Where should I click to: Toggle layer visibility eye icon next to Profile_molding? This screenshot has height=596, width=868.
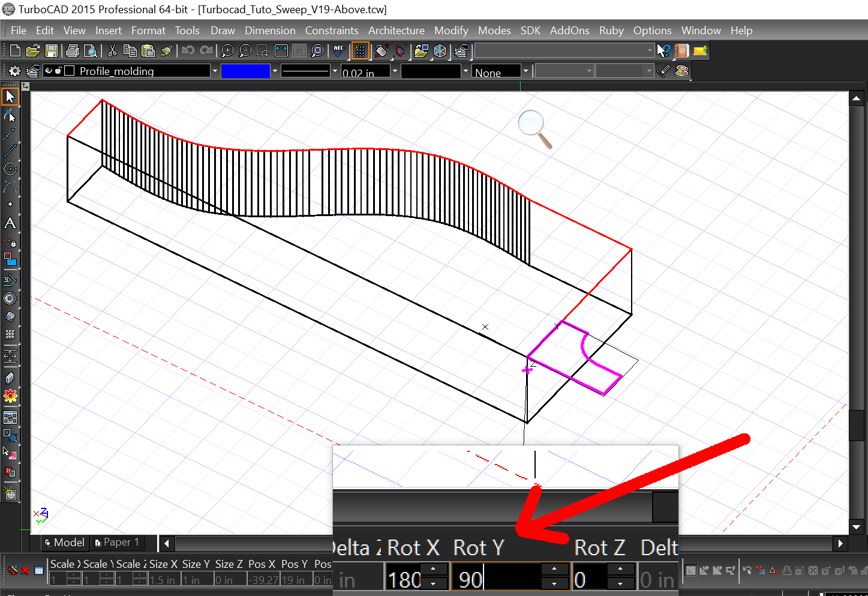(49, 71)
